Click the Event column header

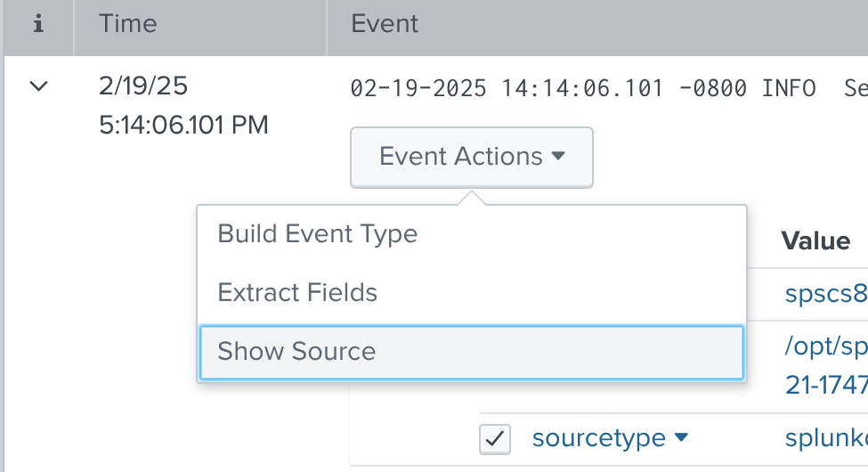(x=385, y=24)
